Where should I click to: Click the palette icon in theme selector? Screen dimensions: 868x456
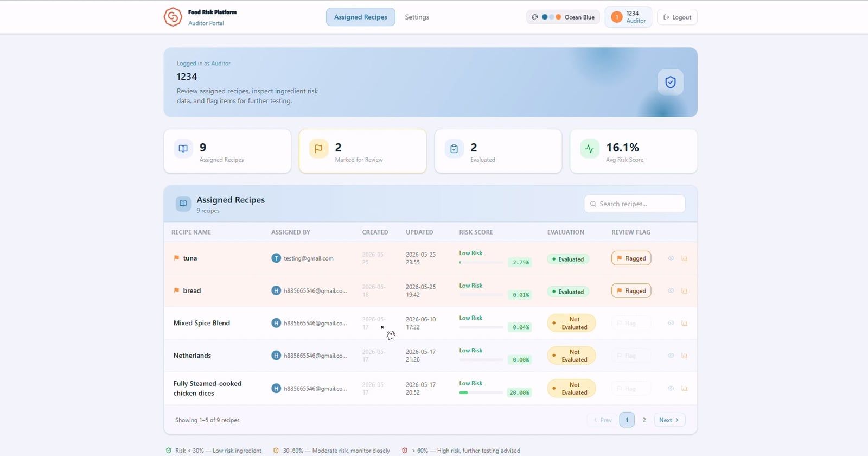pyautogui.click(x=534, y=17)
